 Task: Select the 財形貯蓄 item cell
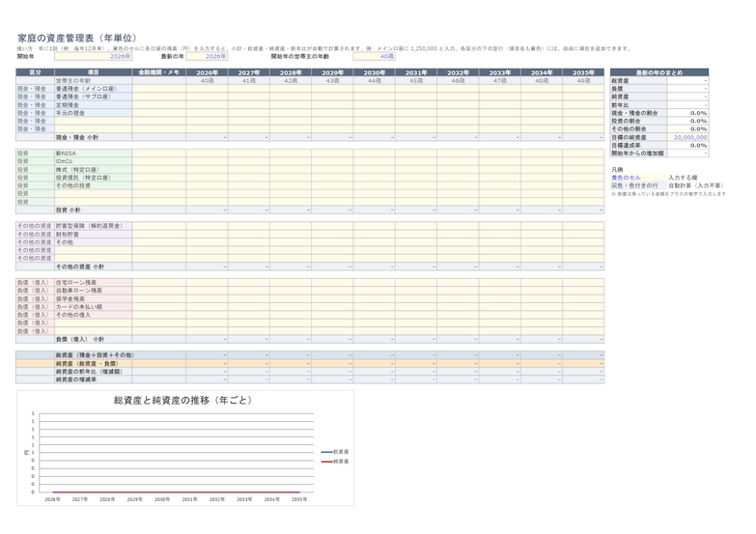click(93, 234)
